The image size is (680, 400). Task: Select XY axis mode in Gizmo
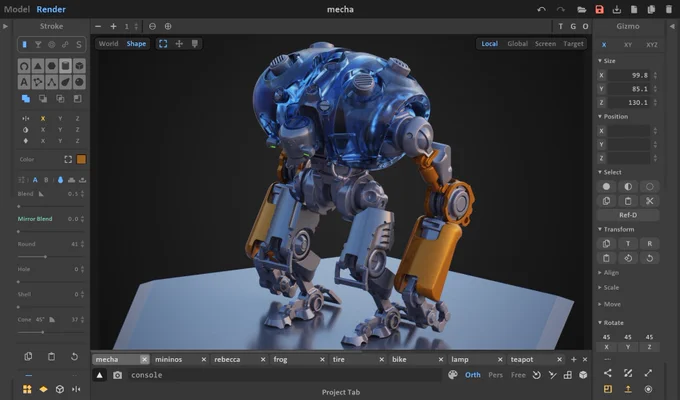(x=628, y=45)
